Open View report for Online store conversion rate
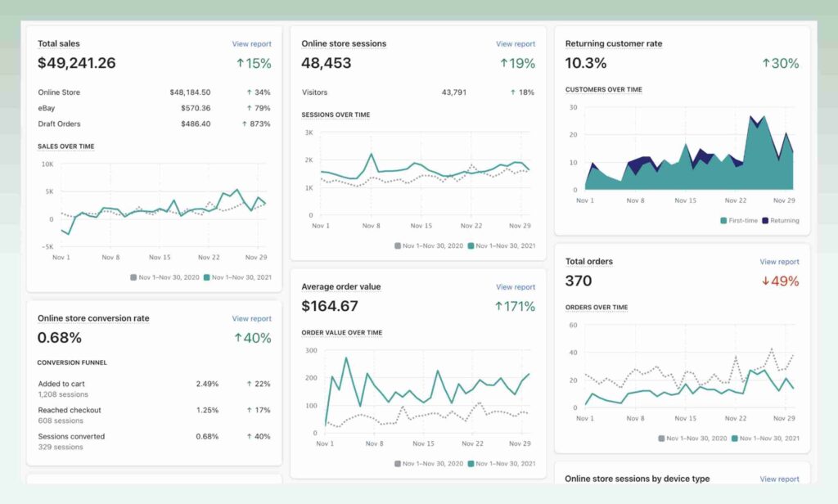 (x=252, y=318)
